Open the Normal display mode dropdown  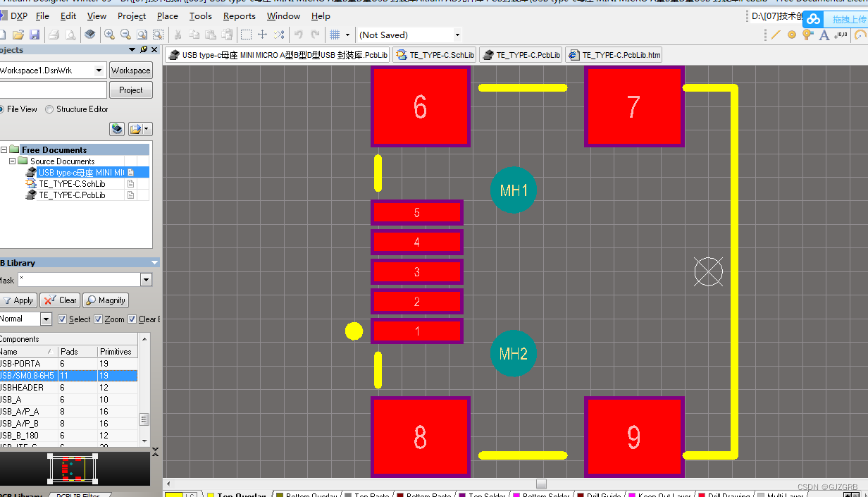point(45,319)
